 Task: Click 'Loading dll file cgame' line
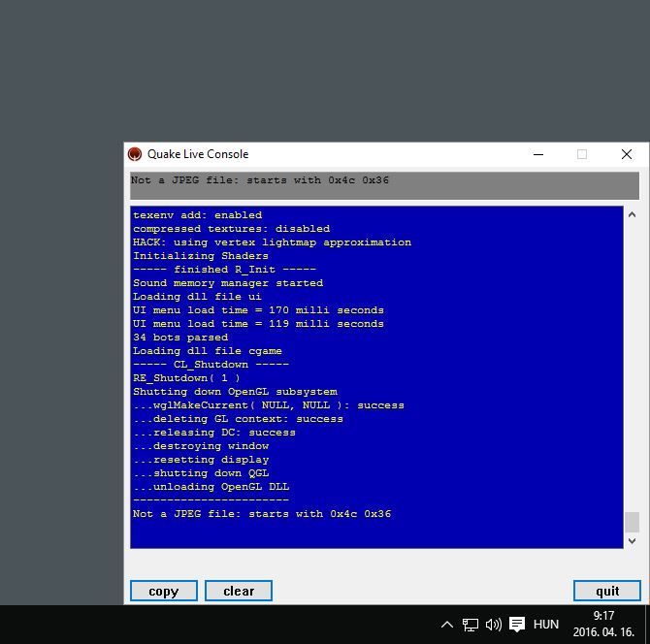[208, 351]
